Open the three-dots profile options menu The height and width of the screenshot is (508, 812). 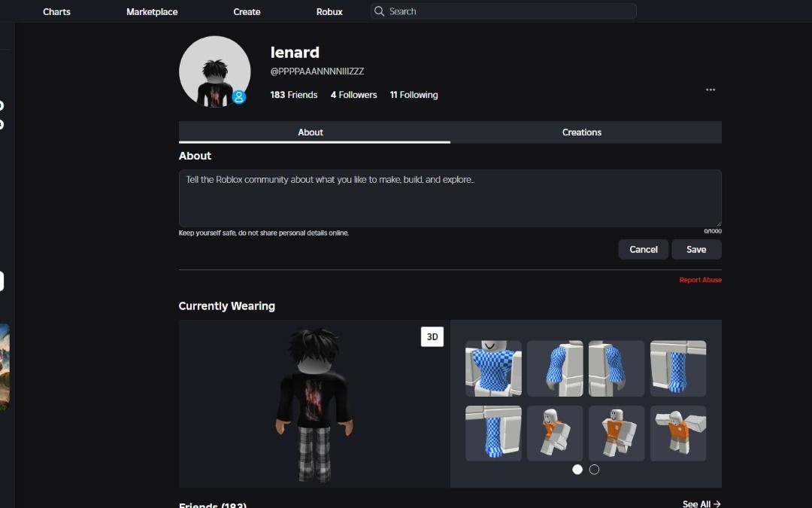(x=710, y=90)
